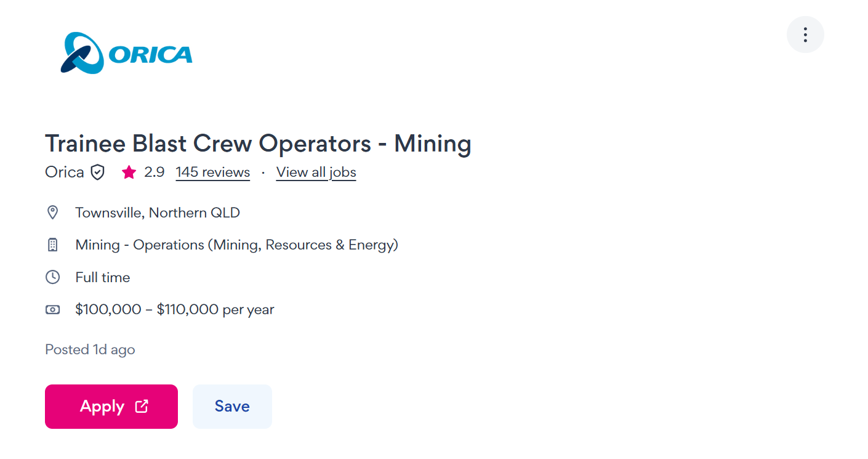Click the Full time work type text
Viewport: 868px width, 459px height.
pos(103,277)
